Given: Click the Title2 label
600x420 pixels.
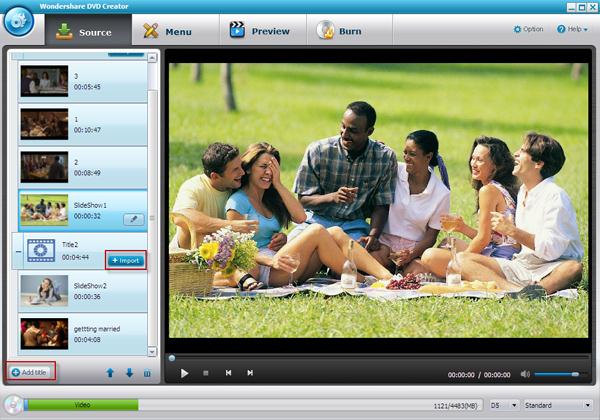Looking at the screenshot, I should tap(70, 244).
